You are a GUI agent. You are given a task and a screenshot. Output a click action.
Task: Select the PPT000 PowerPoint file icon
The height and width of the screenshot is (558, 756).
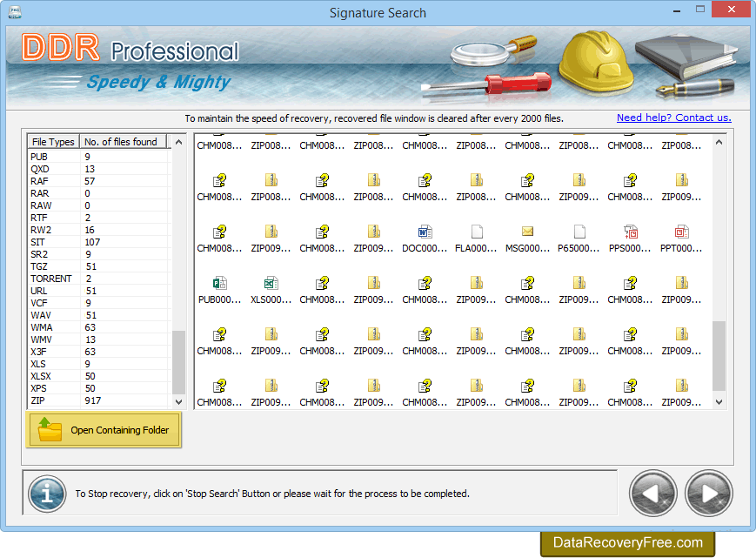pyautogui.click(x=681, y=232)
